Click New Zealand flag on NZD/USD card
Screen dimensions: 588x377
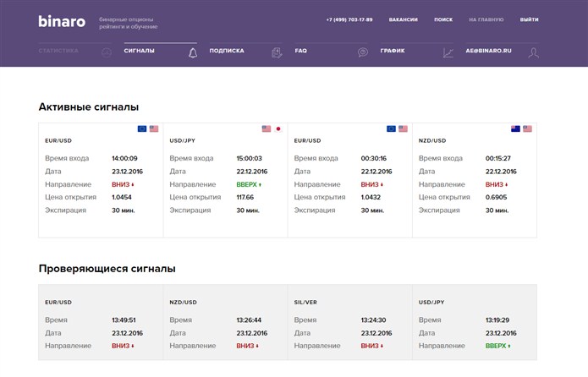515,129
